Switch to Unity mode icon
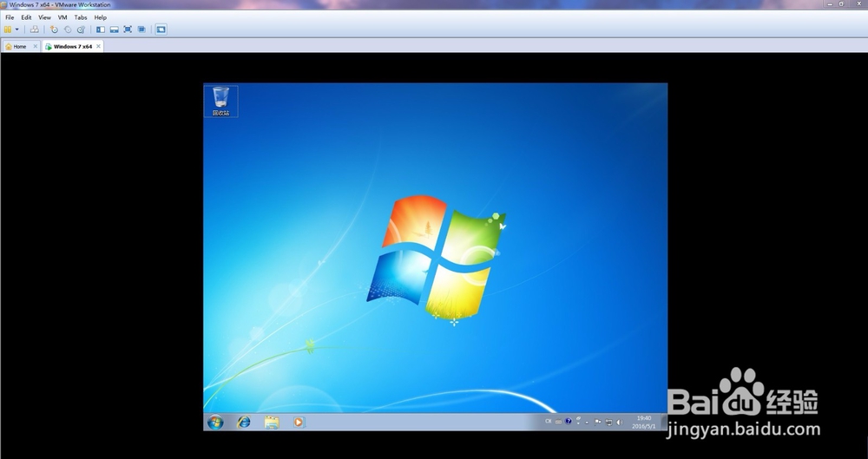868x459 pixels. (141, 30)
